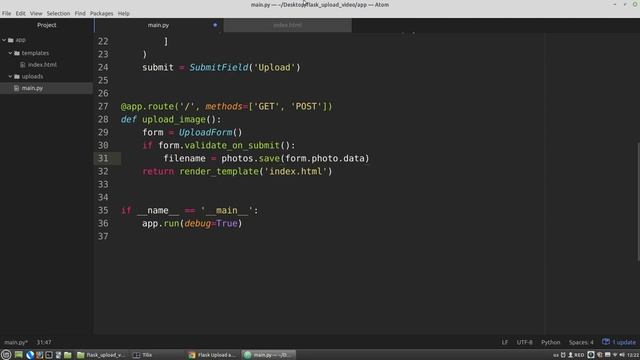Click the uploads folder icon

point(17,76)
